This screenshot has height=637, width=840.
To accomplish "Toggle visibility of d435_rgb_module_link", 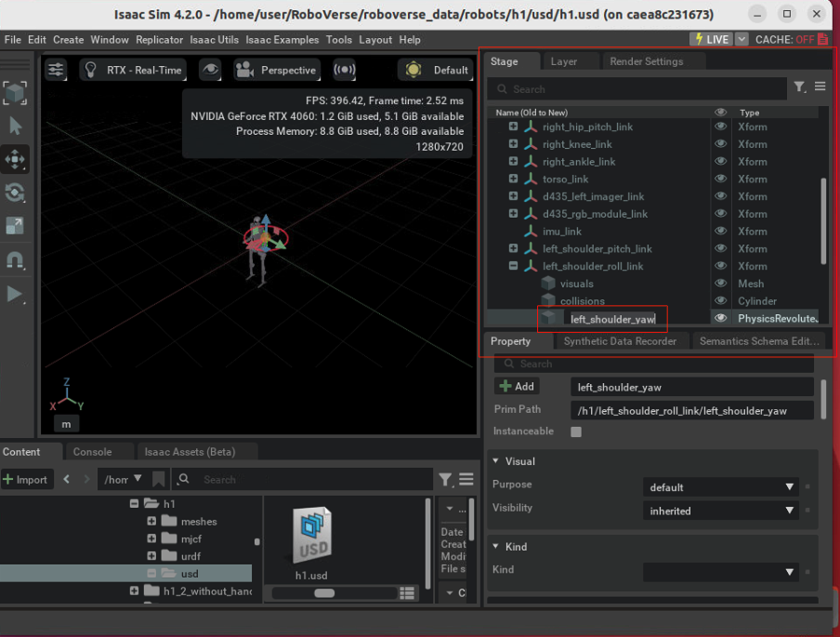I will [720, 213].
